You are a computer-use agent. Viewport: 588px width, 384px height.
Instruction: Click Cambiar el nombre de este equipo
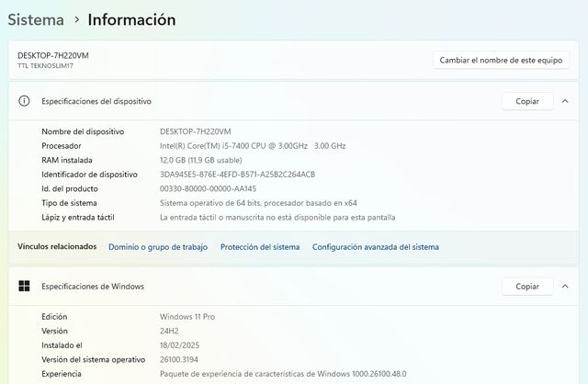pos(501,60)
